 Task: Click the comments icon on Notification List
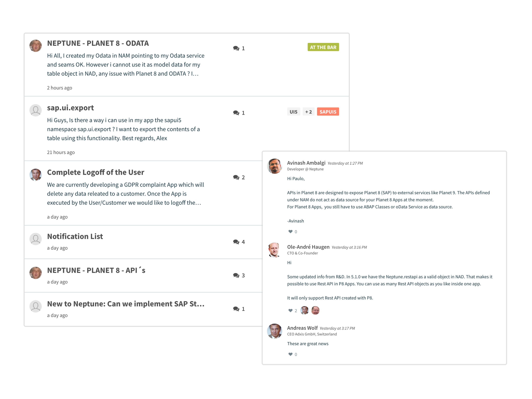coord(236,242)
